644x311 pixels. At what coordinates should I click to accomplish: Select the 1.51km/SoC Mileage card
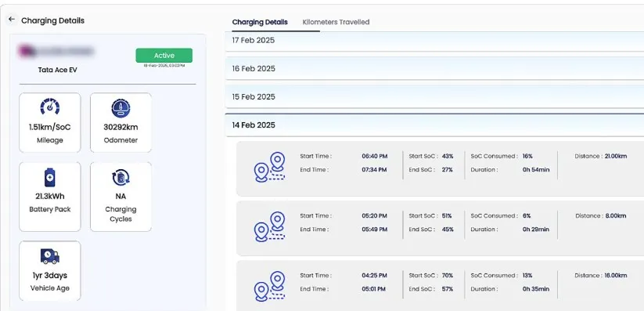tap(50, 122)
